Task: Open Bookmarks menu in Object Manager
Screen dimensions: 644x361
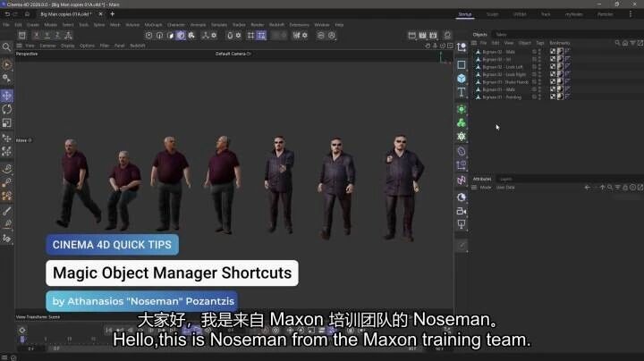Action: tap(560, 43)
